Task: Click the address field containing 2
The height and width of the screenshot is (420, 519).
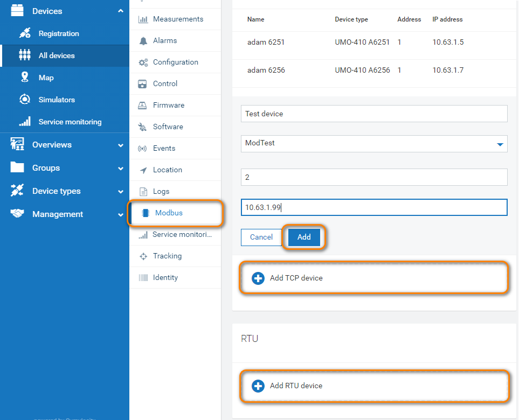Action: coord(374,177)
